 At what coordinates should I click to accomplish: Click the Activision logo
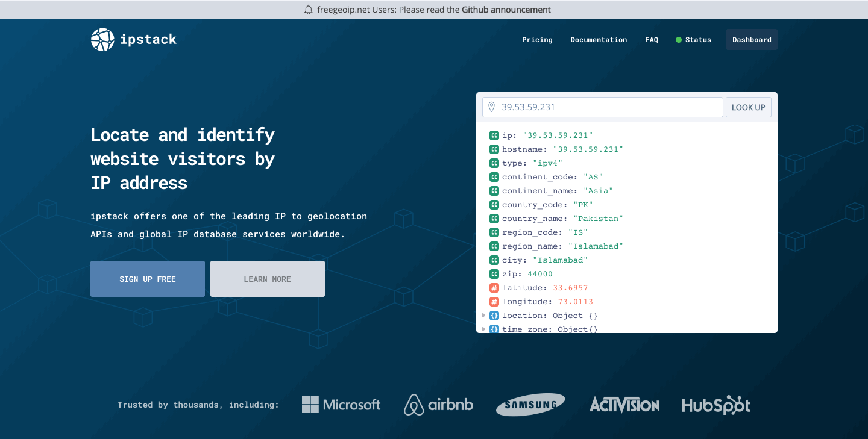(x=624, y=405)
